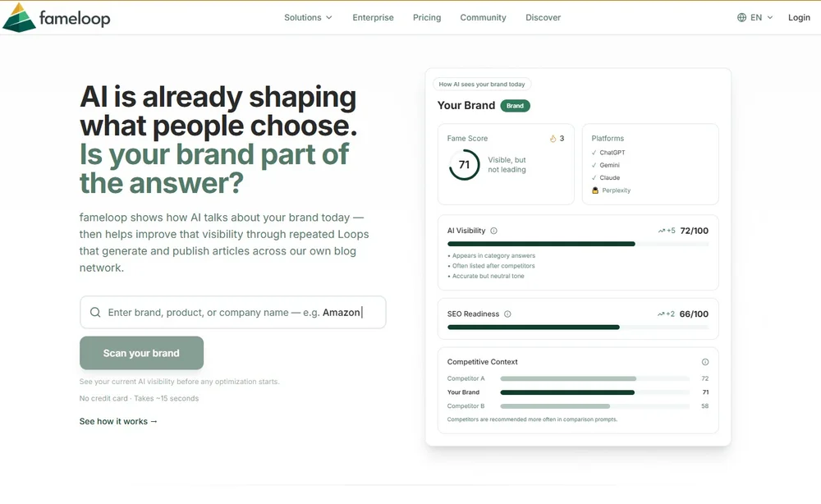Click the Claude platform checkmark
Viewport: 821px width, 504px height.
(x=594, y=177)
